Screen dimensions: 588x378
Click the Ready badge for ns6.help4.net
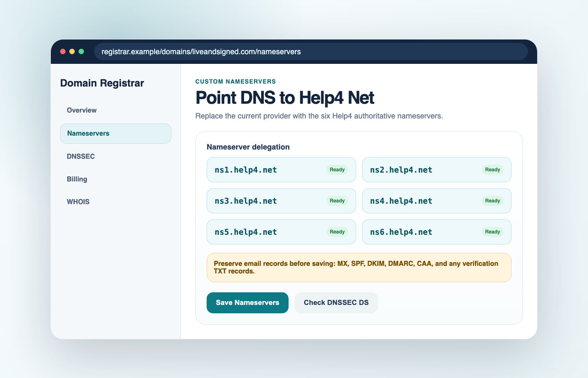493,232
